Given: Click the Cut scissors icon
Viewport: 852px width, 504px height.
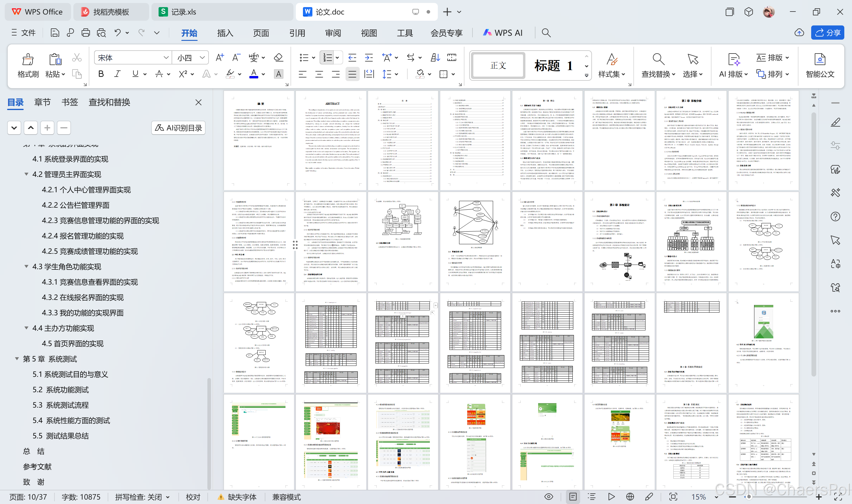Looking at the screenshot, I should click(77, 58).
